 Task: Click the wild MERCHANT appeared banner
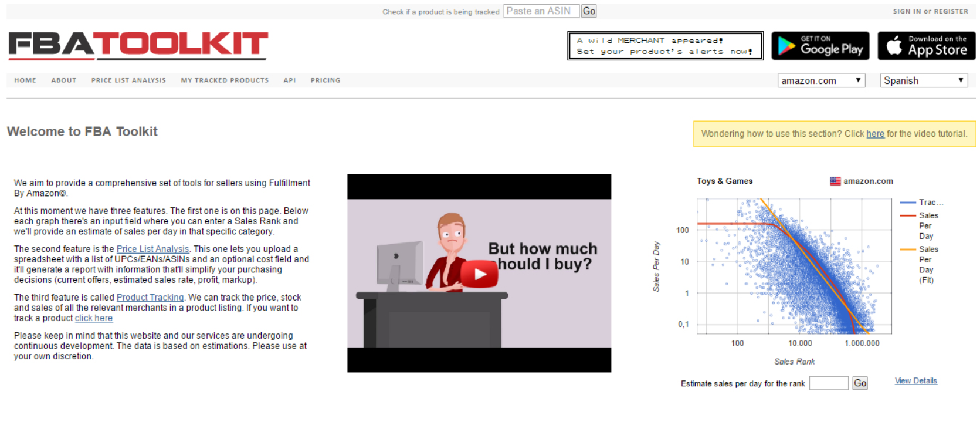pos(666,46)
